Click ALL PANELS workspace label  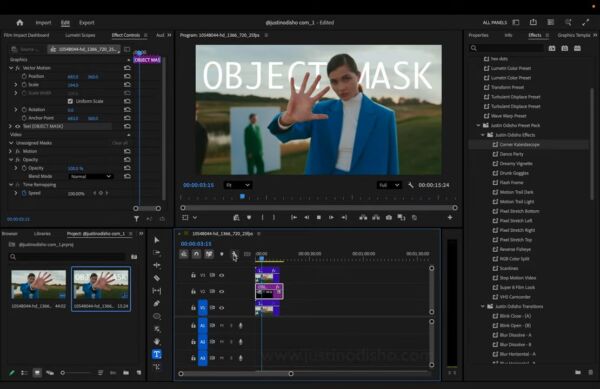495,23
